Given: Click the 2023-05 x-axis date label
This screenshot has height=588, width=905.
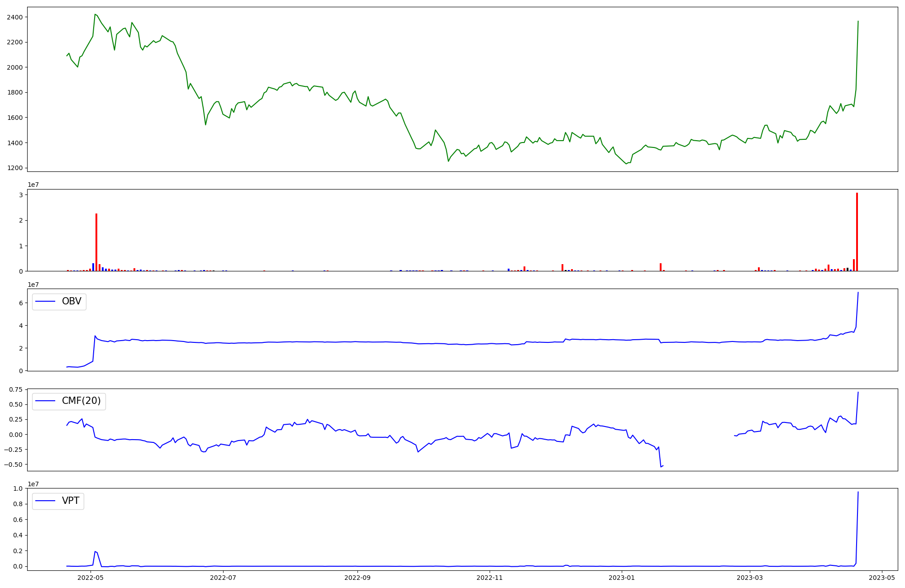Looking at the screenshot, I should 882,578.
